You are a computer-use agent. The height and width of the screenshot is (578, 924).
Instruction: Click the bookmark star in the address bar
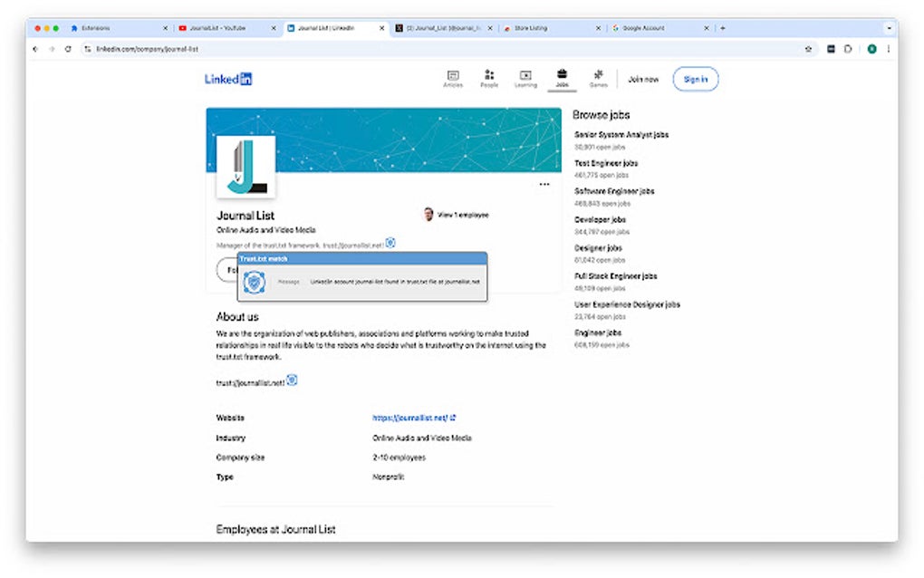click(x=809, y=49)
